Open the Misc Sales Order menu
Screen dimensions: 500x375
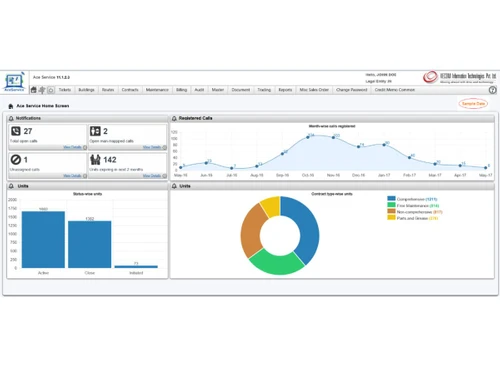pos(314,90)
